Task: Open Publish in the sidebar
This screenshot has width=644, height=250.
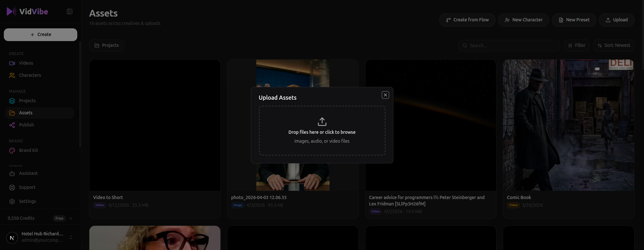Action: pyautogui.click(x=40, y=125)
